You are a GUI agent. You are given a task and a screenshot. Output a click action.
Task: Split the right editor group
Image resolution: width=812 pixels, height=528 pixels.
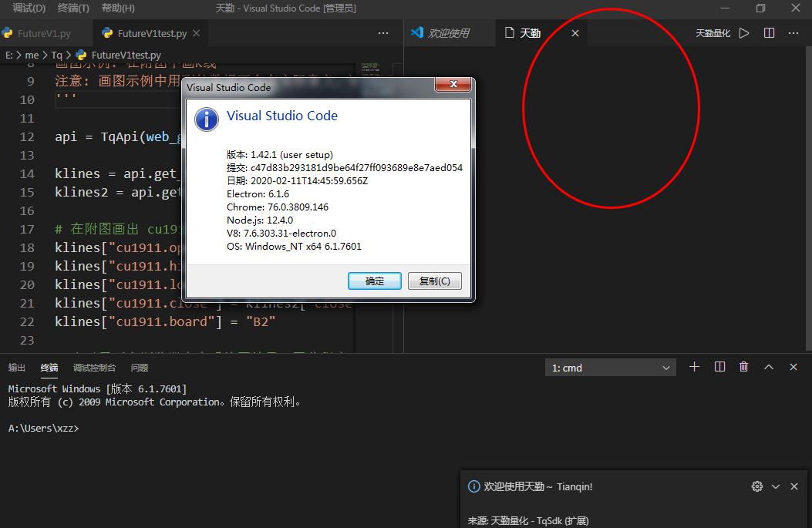coord(769,33)
